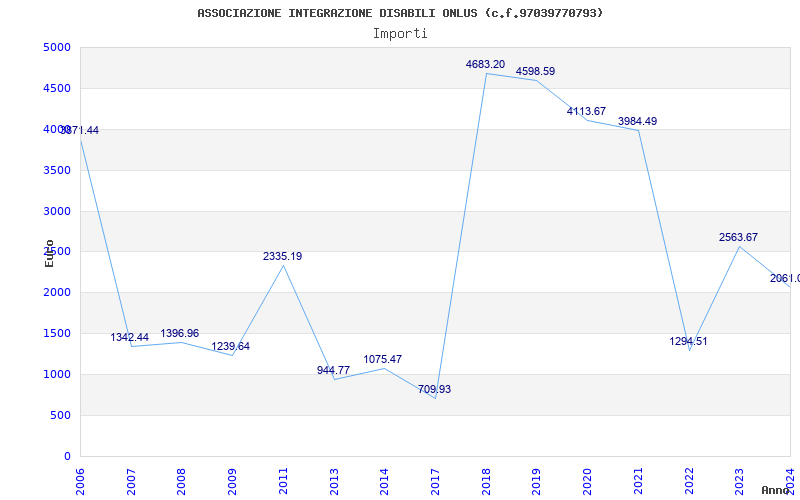The image size is (800, 500).
Task: Click the Anno x-axis title
Action: pyautogui.click(x=775, y=490)
